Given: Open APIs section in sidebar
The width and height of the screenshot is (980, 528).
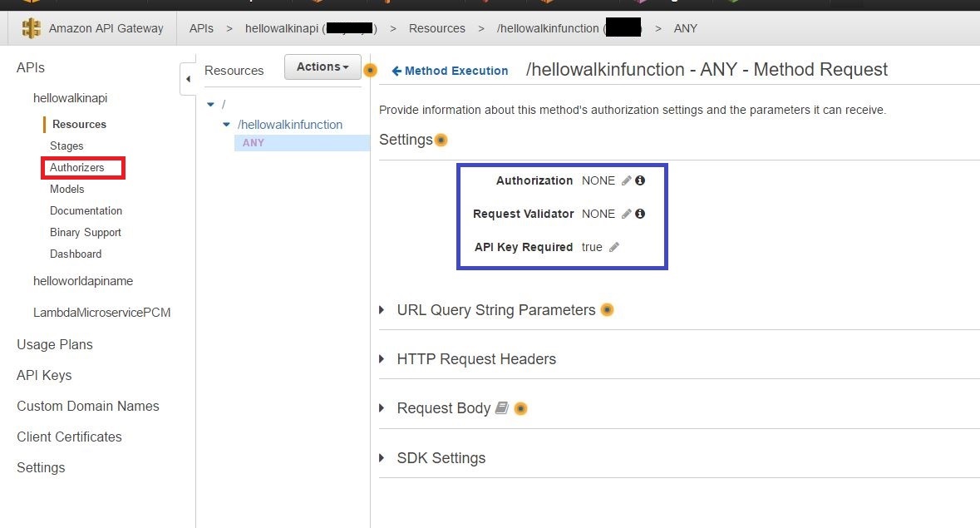Looking at the screenshot, I should pos(31,67).
